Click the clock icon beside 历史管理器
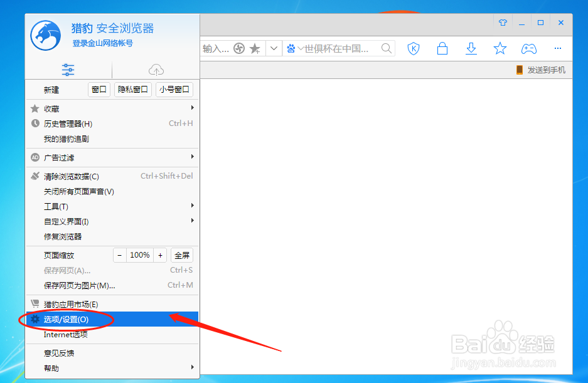The height and width of the screenshot is (383, 588). tap(35, 123)
